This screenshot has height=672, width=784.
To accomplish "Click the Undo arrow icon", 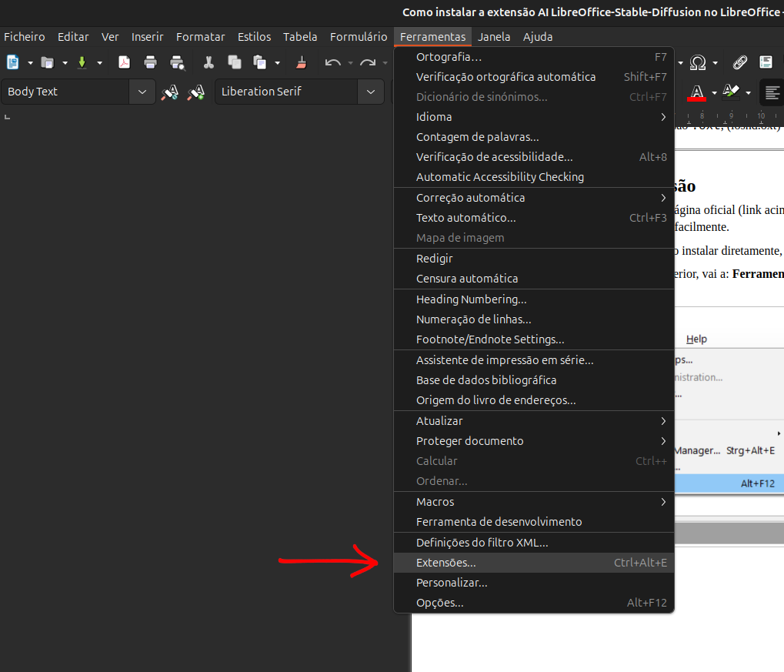I will click(333, 62).
